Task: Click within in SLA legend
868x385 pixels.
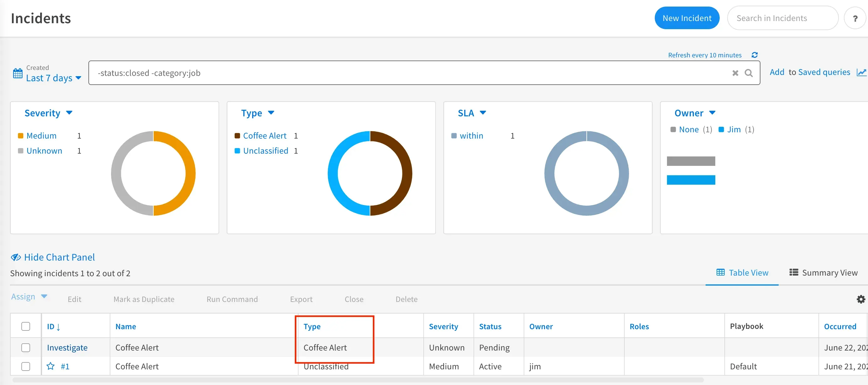Action: pyautogui.click(x=471, y=136)
